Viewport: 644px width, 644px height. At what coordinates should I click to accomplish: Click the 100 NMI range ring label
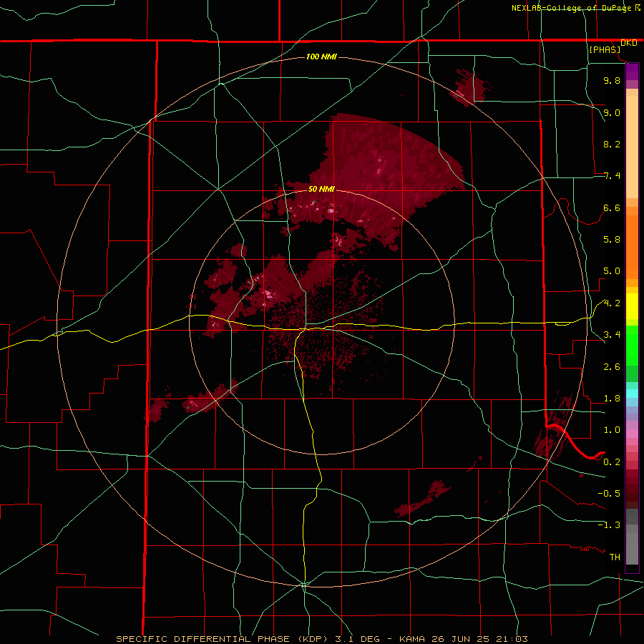(x=321, y=57)
